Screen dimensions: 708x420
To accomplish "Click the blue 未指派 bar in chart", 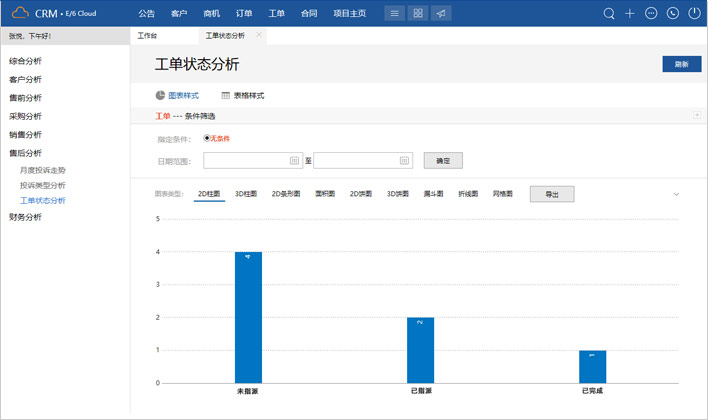I will (248, 317).
